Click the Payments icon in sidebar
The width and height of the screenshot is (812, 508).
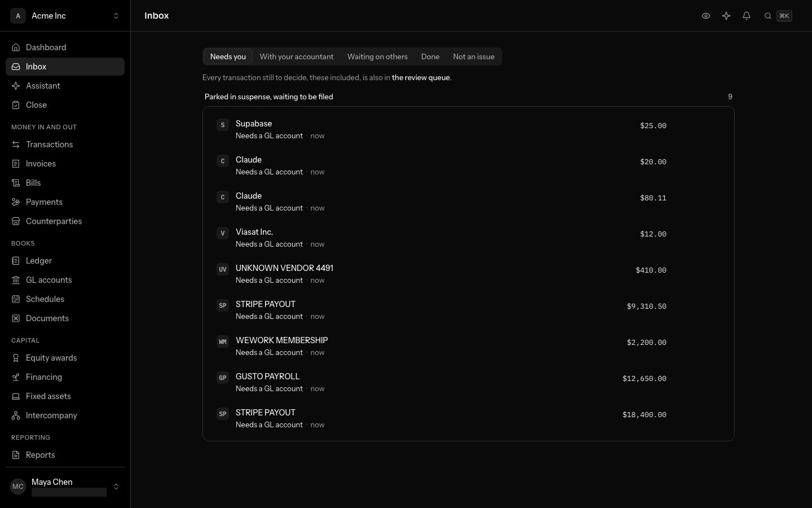click(16, 202)
